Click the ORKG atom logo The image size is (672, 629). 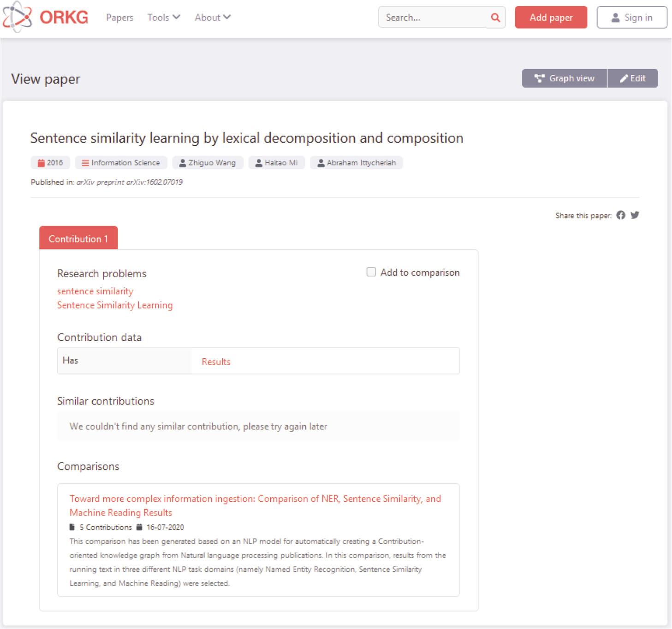tap(18, 18)
